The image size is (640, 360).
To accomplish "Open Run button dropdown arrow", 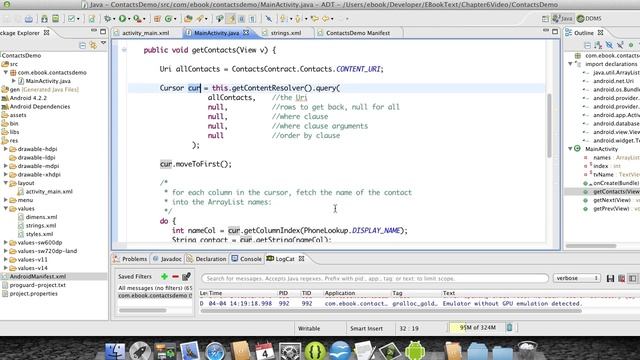I will click(x=129, y=19).
